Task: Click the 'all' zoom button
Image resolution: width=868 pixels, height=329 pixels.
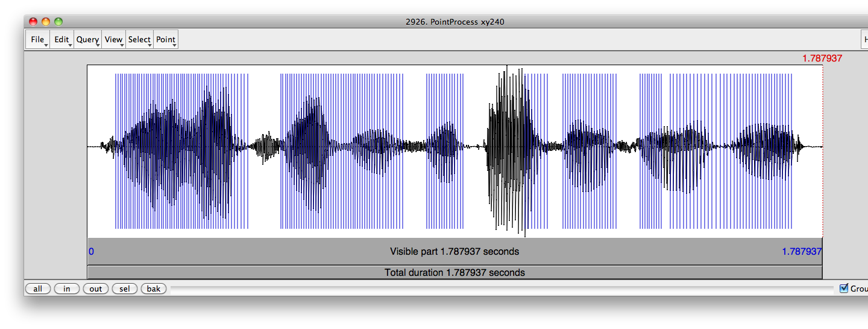Action: coord(37,289)
